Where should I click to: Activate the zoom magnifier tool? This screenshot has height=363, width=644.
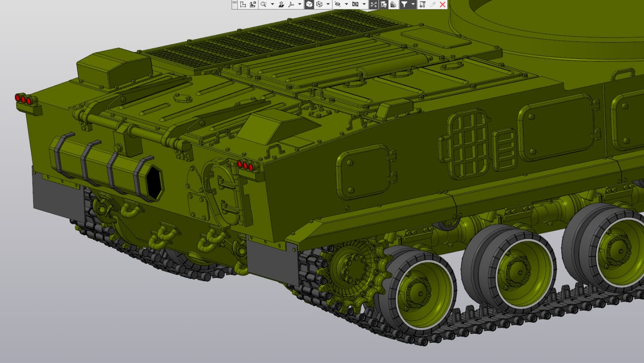tap(264, 4)
